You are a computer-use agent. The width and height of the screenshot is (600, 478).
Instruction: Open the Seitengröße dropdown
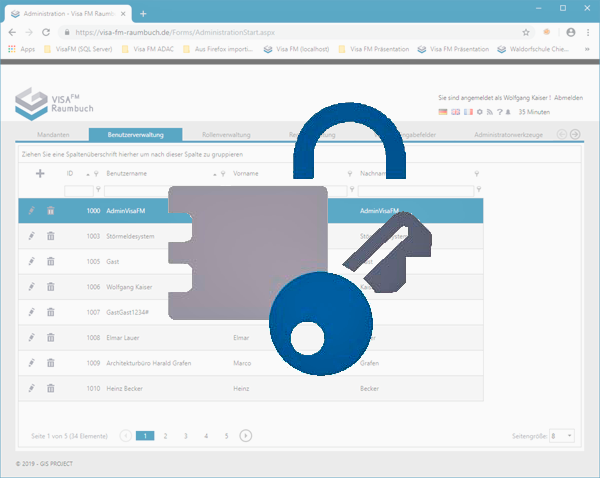coord(562,436)
